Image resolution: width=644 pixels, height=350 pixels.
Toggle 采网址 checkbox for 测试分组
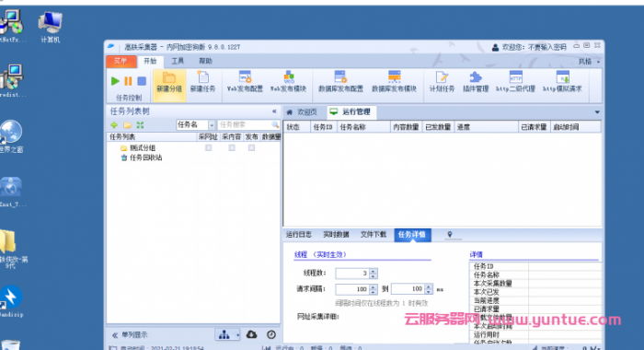click(x=208, y=147)
